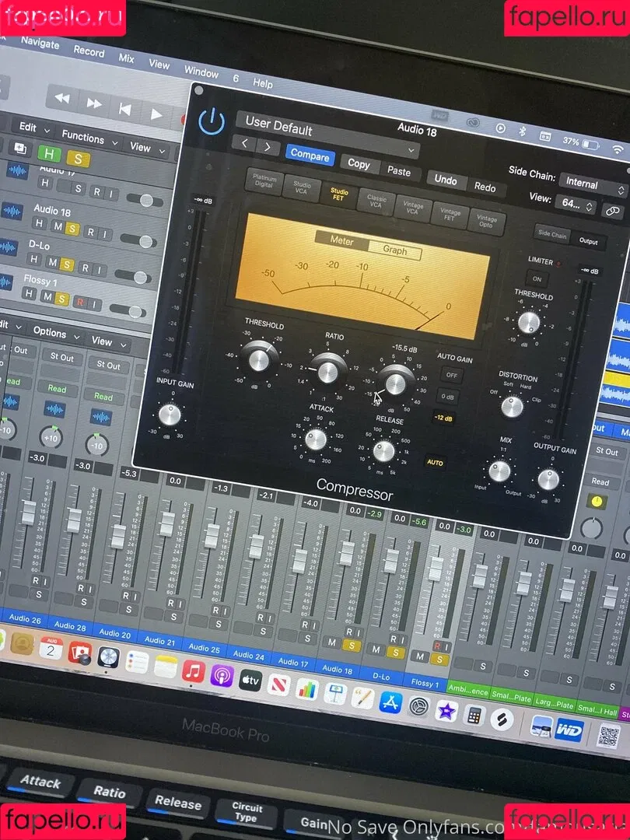This screenshot has width=630, height=840.
Task: Mute the Audio 18 track in the track list
Action: click(58, 226)
